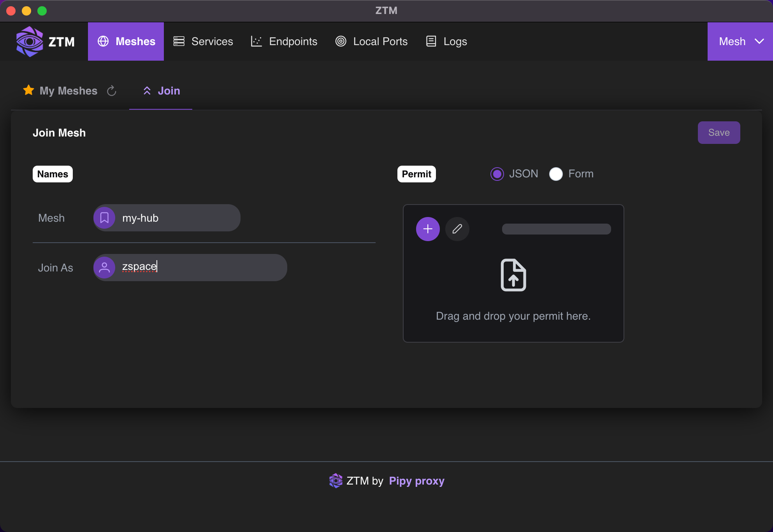Screen dimensions: 773x532
Task: Collapse the Join panel using chevron
Action: pos(147,91)
